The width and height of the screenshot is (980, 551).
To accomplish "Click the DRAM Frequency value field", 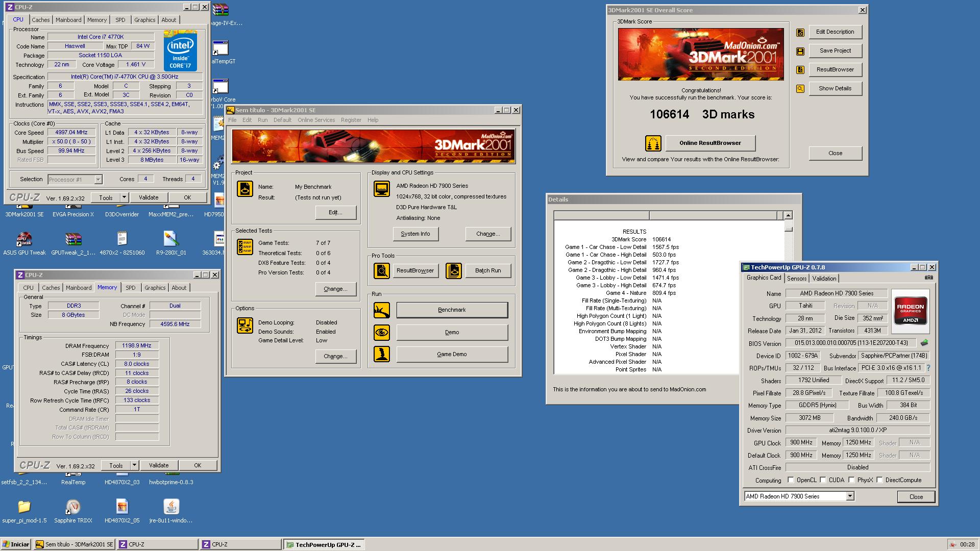I will point(137,345).
